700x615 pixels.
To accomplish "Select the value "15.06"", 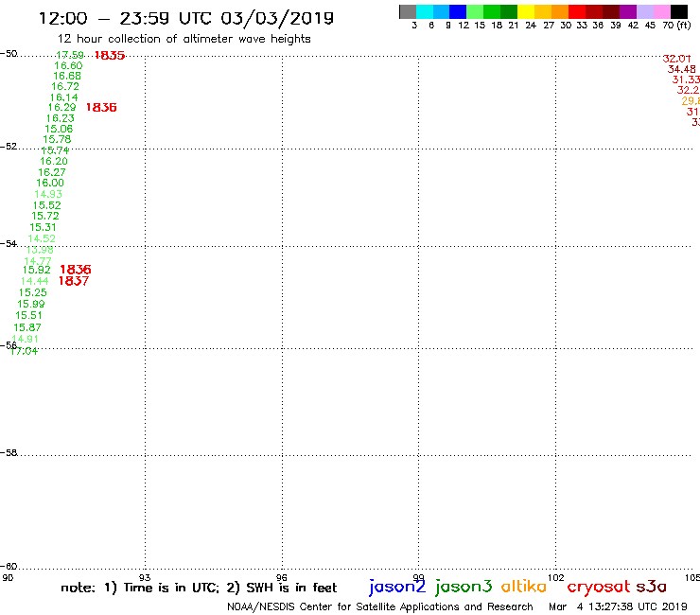I will coord(59,129).
